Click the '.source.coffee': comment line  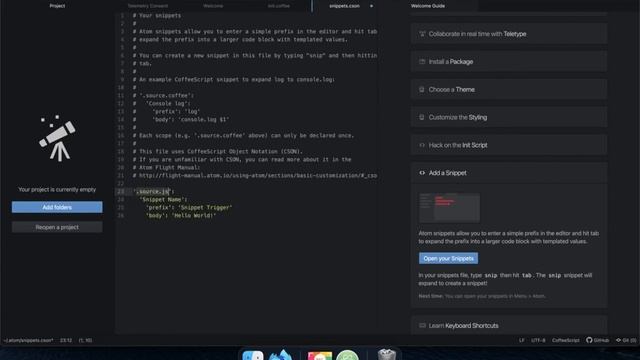[x=163, y=96]
